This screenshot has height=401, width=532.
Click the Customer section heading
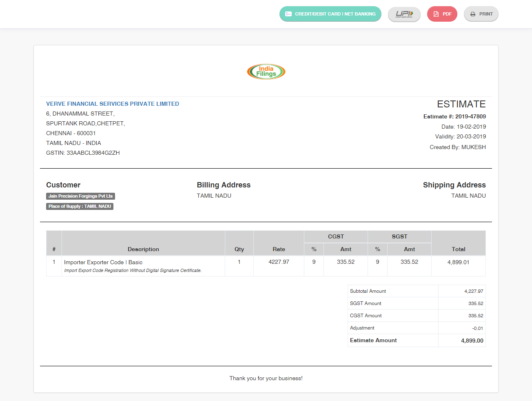click(63, 185)
